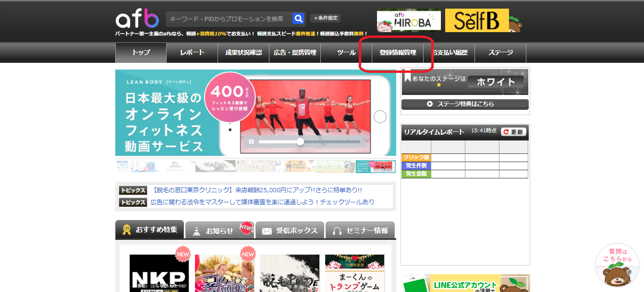The image size is (644, 292).
Task: Go to the トップ menu
Action: point(141,53)
